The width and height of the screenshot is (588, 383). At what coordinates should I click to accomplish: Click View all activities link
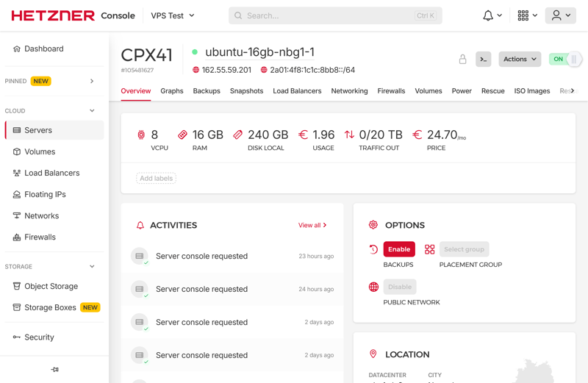312,226
